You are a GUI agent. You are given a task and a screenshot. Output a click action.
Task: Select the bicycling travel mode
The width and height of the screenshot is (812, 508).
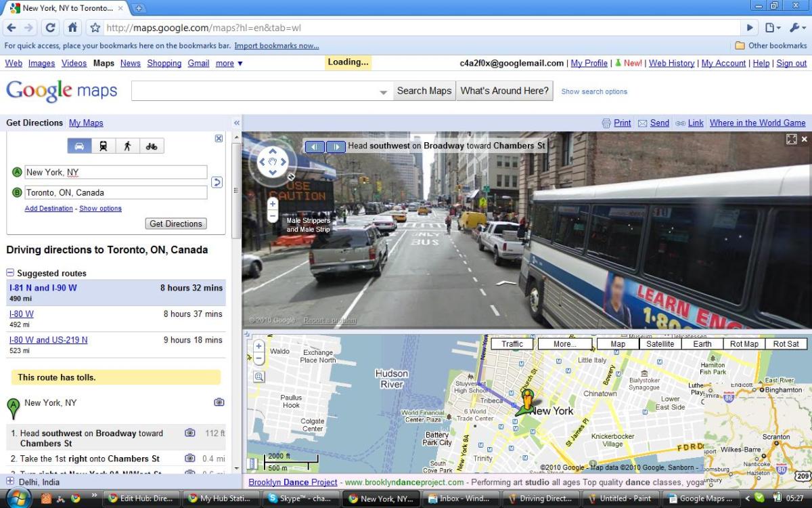point(152,146)
